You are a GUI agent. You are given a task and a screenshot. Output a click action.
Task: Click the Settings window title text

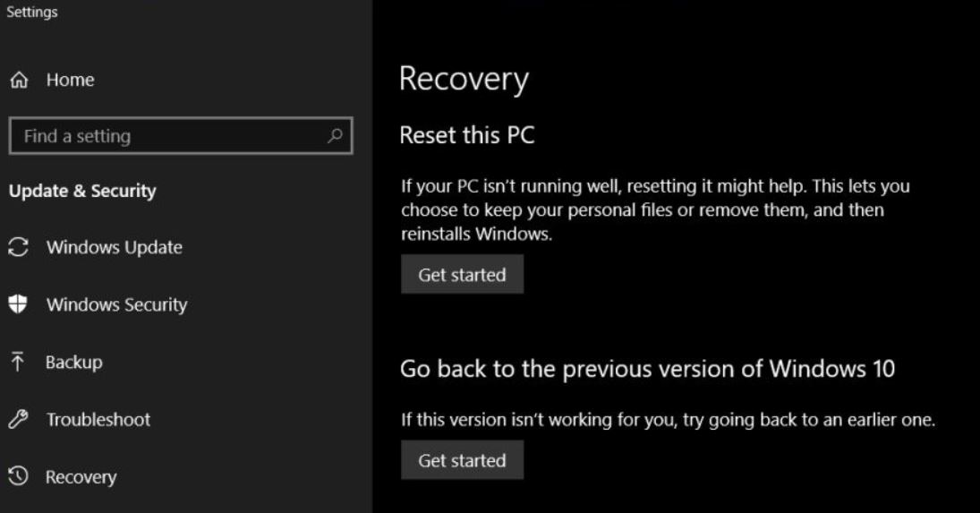(x=32, y=12)
